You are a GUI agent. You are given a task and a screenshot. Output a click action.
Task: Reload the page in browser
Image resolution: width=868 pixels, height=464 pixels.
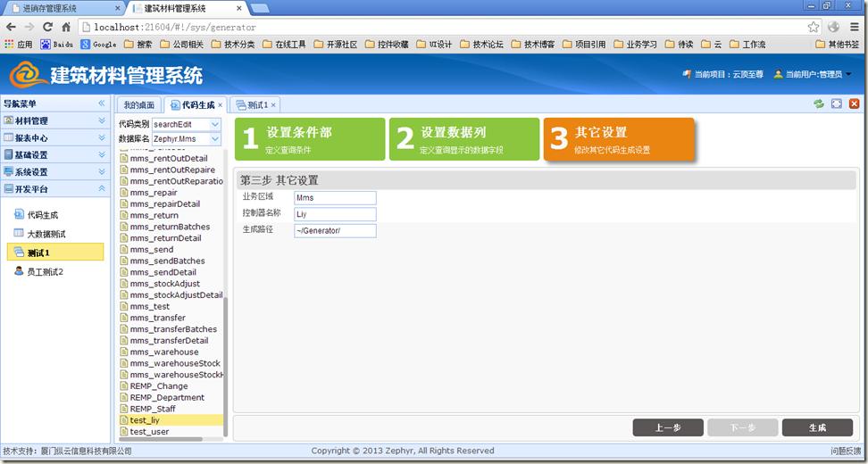46,27
